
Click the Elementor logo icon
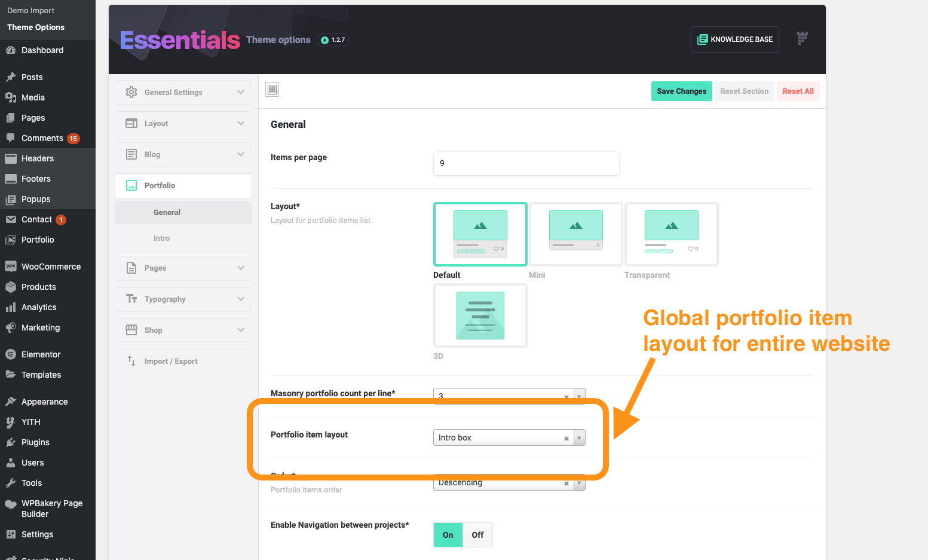[x=11, y=354]
